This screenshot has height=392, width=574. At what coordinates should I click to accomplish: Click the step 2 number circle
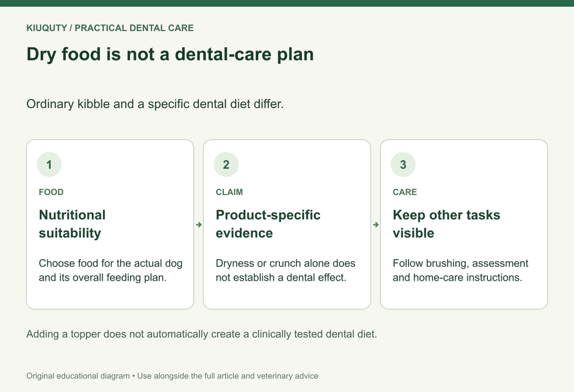point(226,165)
